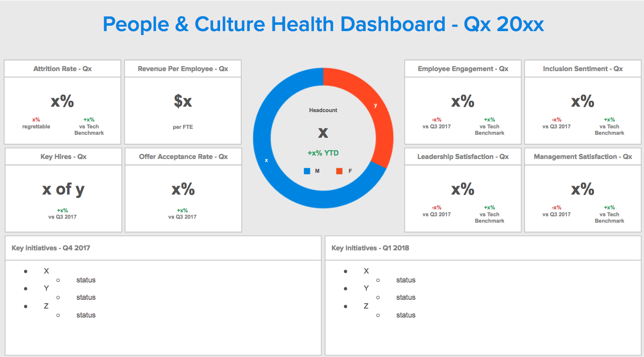Select item Y in Q4 2017 initiatives

coord(46,288)
